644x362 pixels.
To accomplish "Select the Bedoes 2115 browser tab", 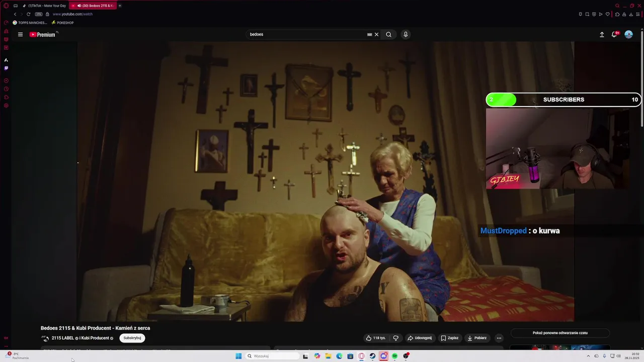I will tap(93, 6).
